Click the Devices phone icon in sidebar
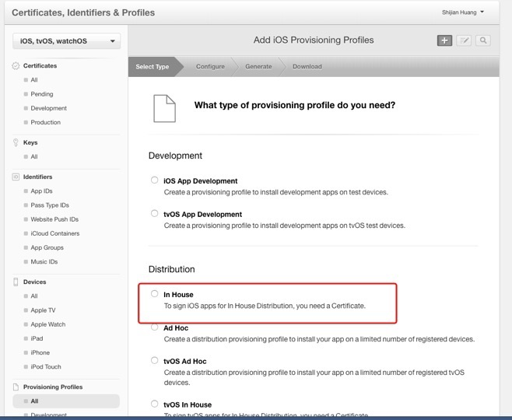Screen dimensions: 512x420 click(x=16, y=282)
